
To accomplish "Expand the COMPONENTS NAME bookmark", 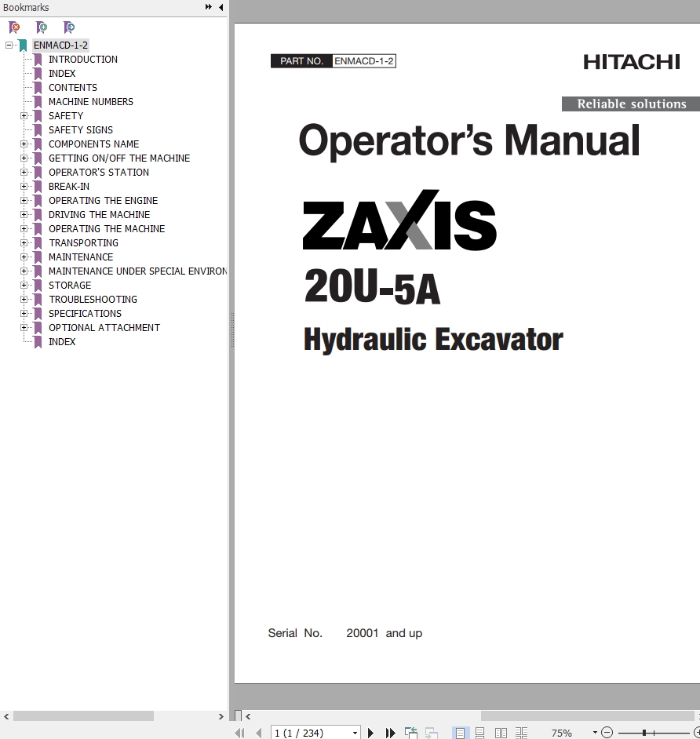I will pyautogui.click(x=24, y=144).
